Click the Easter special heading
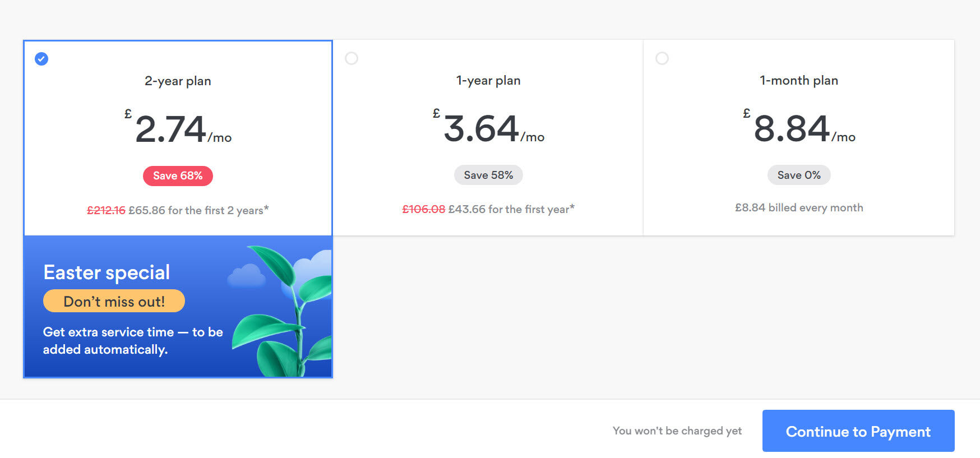The image size is (980, 458). tap(107, 272)
